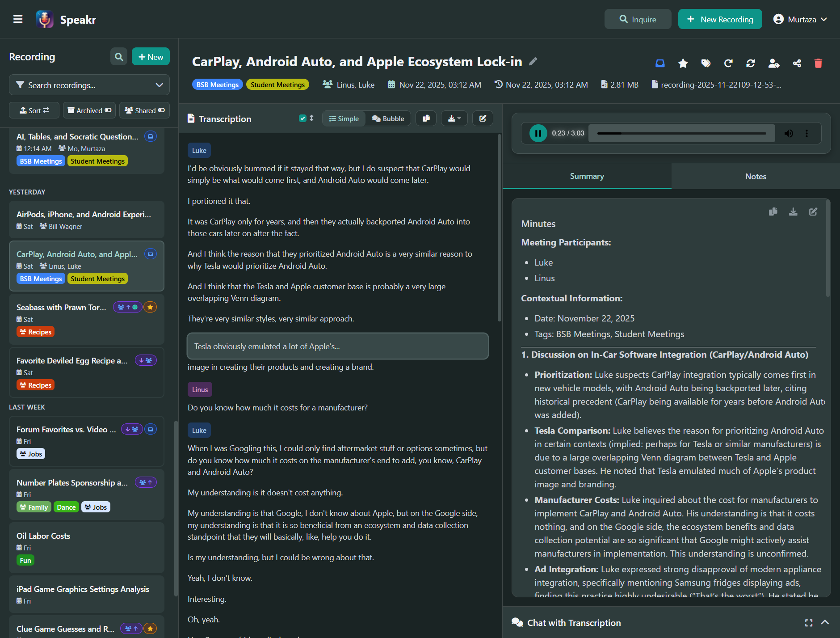The width and height of the screenshot is (840, 638).
Task: Open the Summary tab
Action: point(587,176)
